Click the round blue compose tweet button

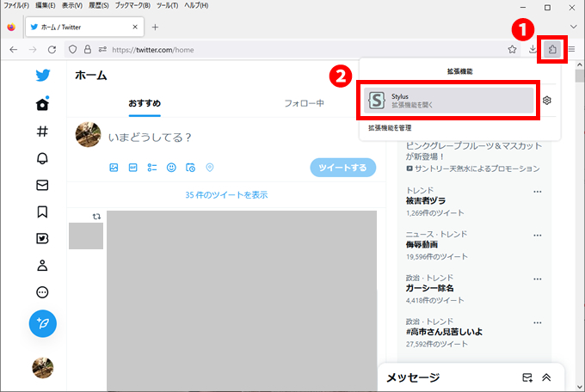click(x=42, y=323)
